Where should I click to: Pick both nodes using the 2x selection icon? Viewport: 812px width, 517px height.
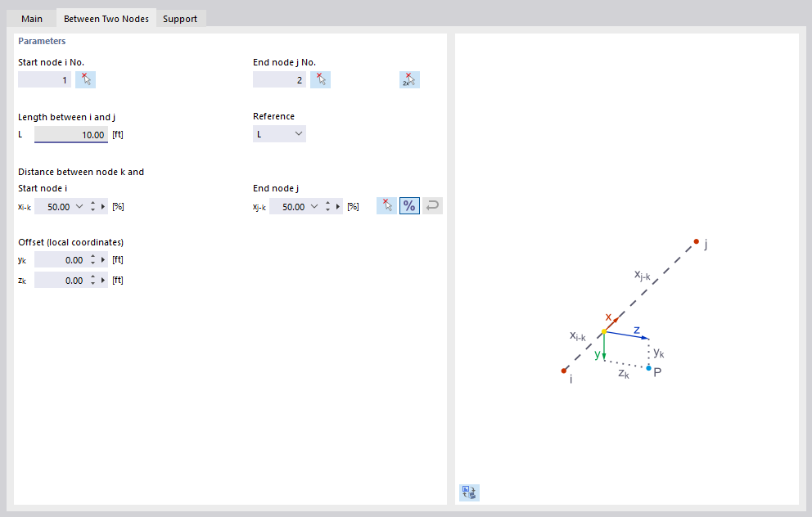click(x=409, y=79)
